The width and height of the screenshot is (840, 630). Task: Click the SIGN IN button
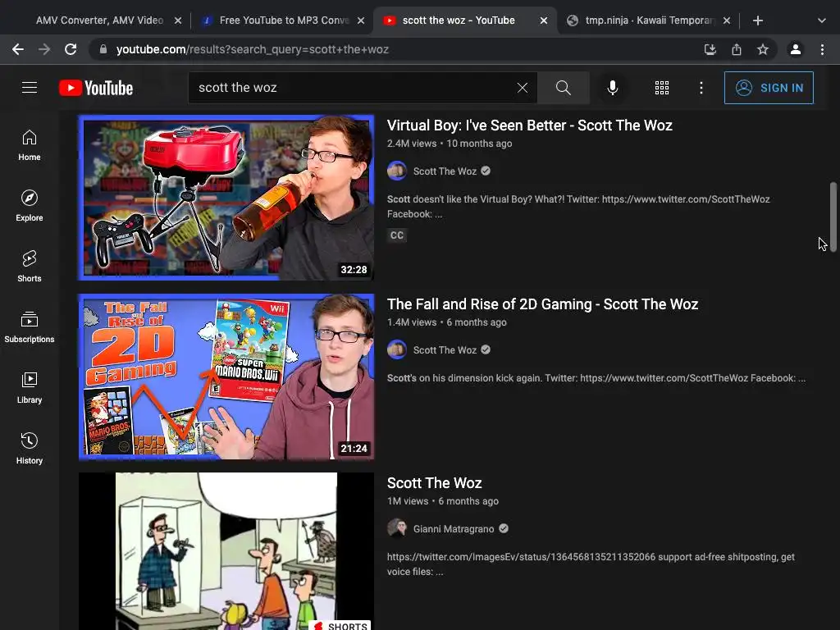(x=769, y=88)
